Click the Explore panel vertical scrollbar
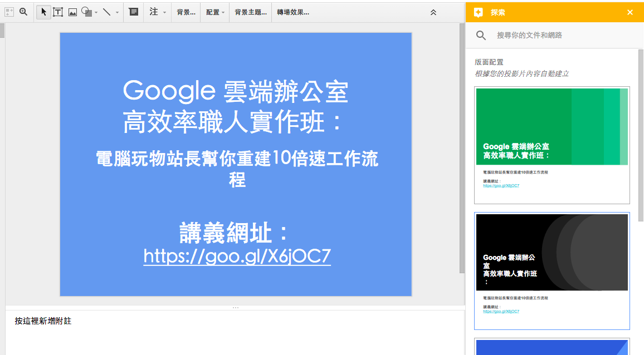The image size is (644, 355). pyautogui.click(x=641, y=135)
